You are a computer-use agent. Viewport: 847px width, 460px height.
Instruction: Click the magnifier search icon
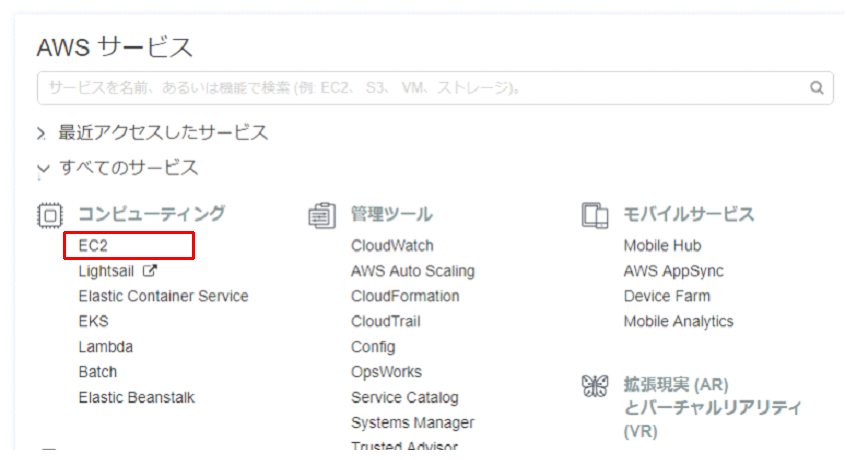(816, 87)
